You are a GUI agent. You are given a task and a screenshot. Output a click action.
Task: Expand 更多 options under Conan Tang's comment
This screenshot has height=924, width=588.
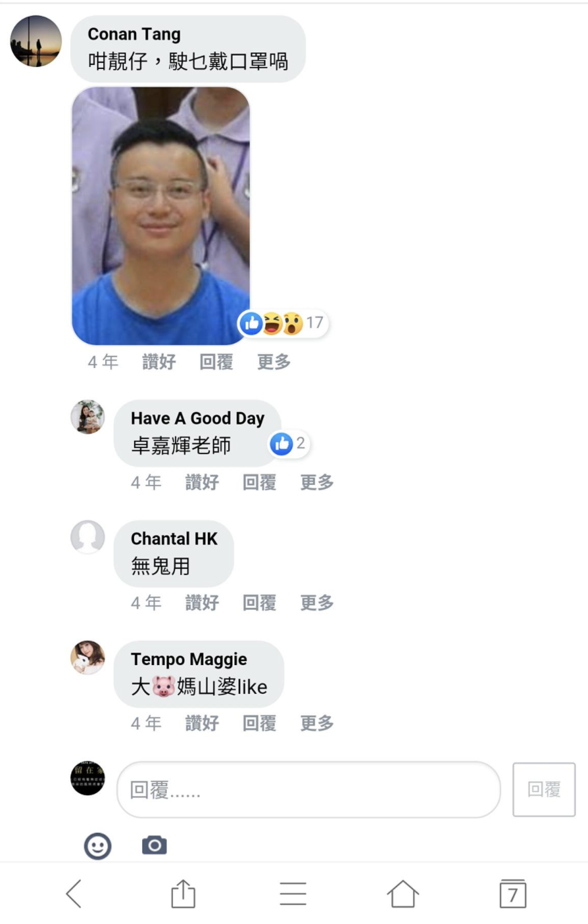pos(274,361)
